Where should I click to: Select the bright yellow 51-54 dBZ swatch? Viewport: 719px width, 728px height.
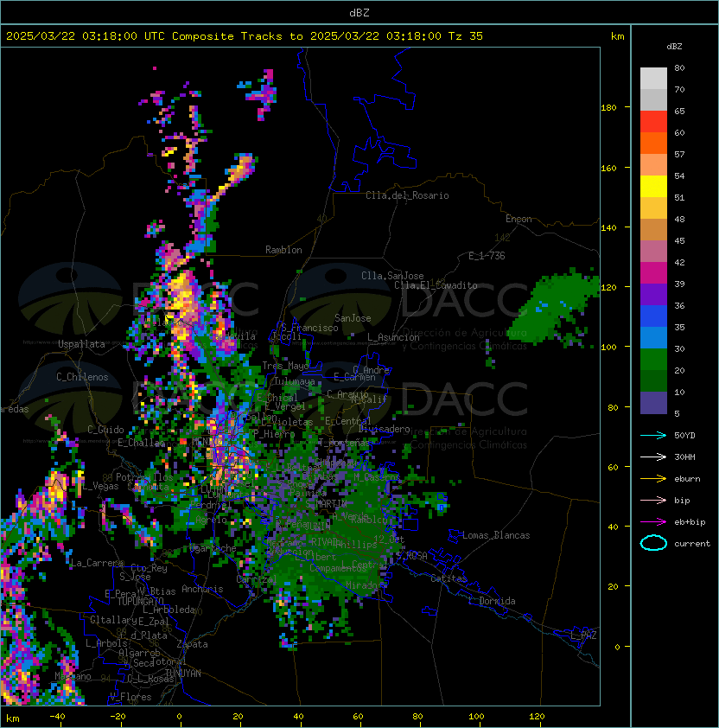(653, 187)
